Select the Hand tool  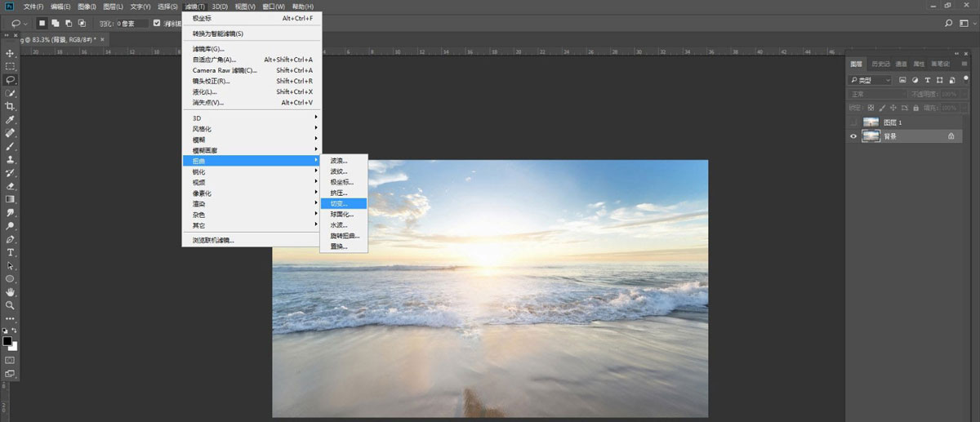10,291
